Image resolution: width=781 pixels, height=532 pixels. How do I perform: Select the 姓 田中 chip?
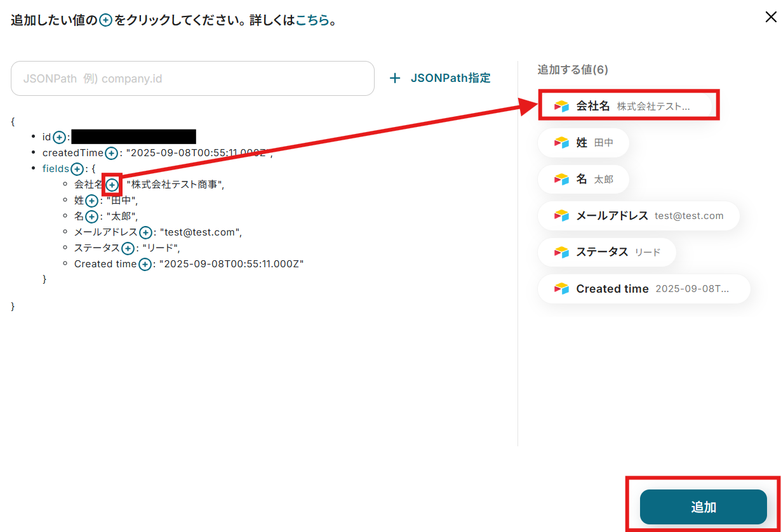point(583,143)
